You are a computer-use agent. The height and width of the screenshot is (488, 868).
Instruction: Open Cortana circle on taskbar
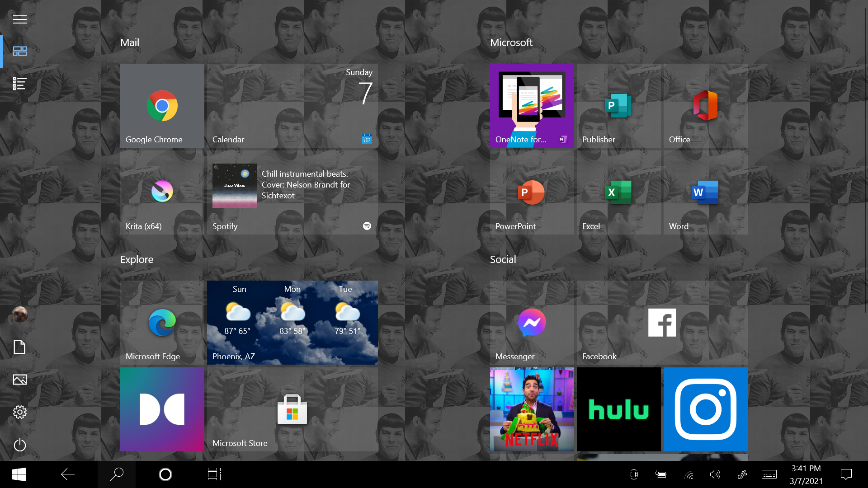pos(165,474)
